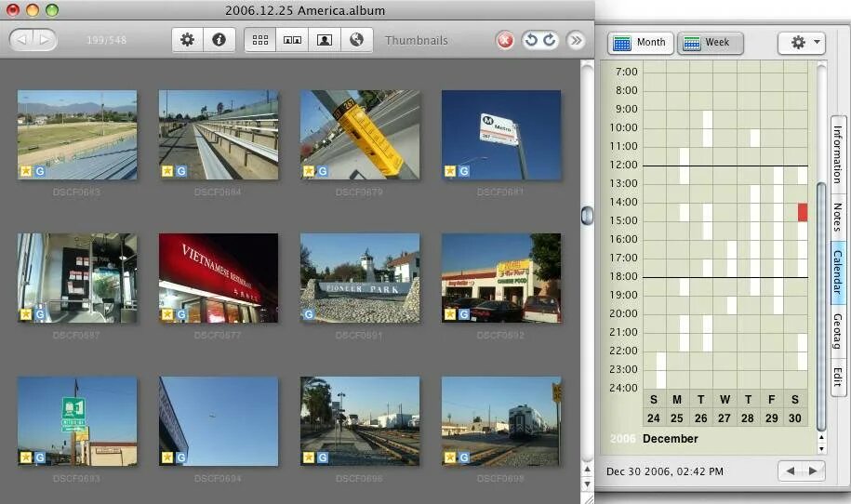This screenshot has width=851, height=504.
Task: Show more toolbar items with double chevron
Action: click(x=576, y=40)
